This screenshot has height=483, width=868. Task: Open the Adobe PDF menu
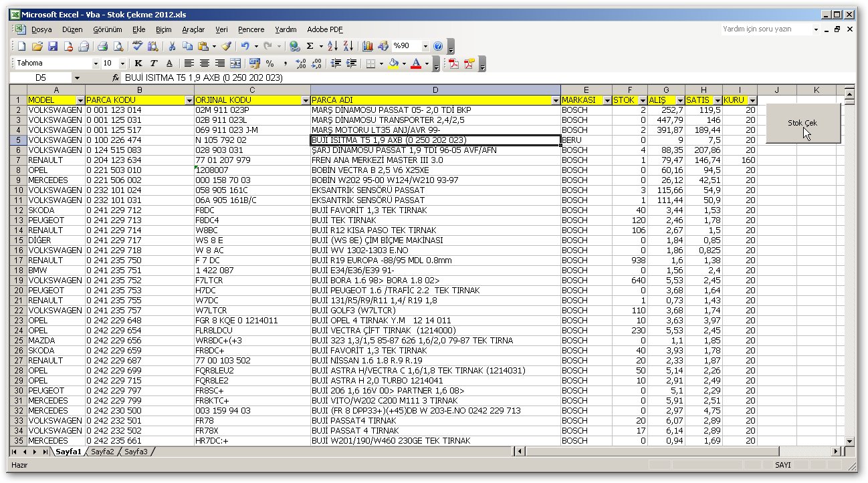[x=325, y=29]
